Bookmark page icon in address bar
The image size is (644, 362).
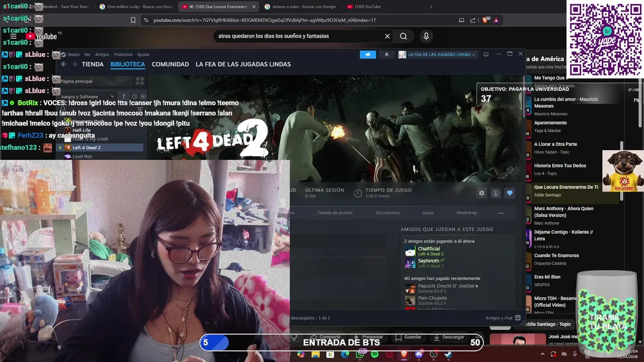(133, 20)
